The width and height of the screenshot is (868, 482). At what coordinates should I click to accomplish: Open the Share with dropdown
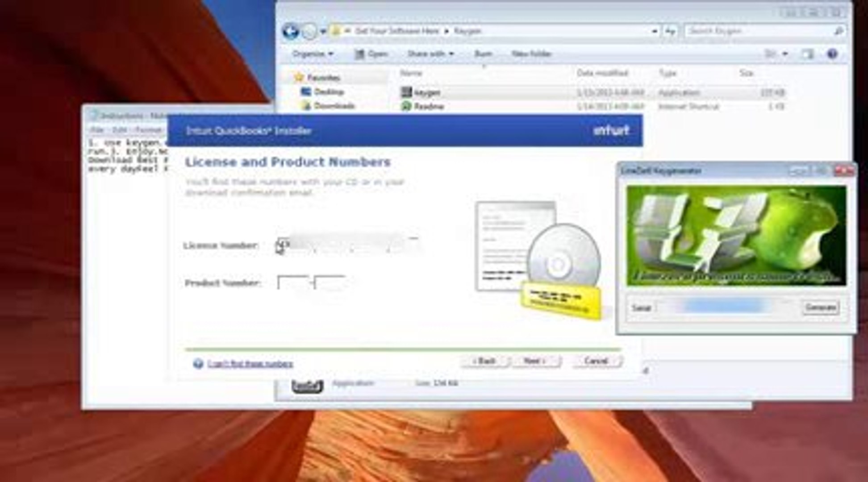point(430,54)
